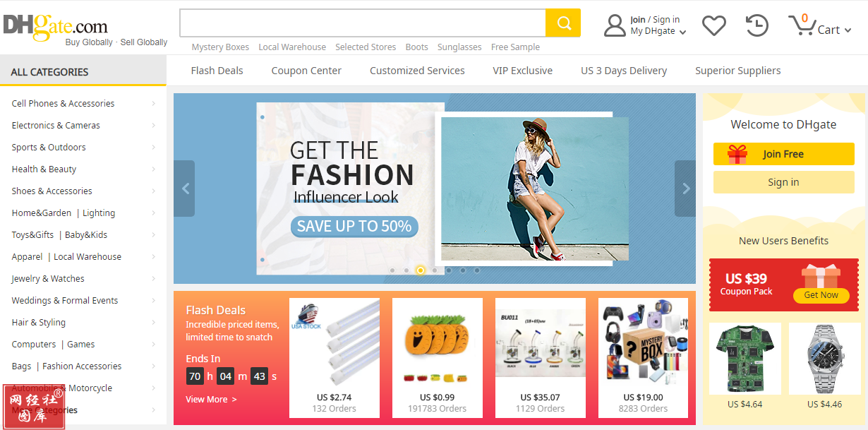868x430 pixels.
Task: Open the VIP Exclusive tab
Action: point(523,71)
